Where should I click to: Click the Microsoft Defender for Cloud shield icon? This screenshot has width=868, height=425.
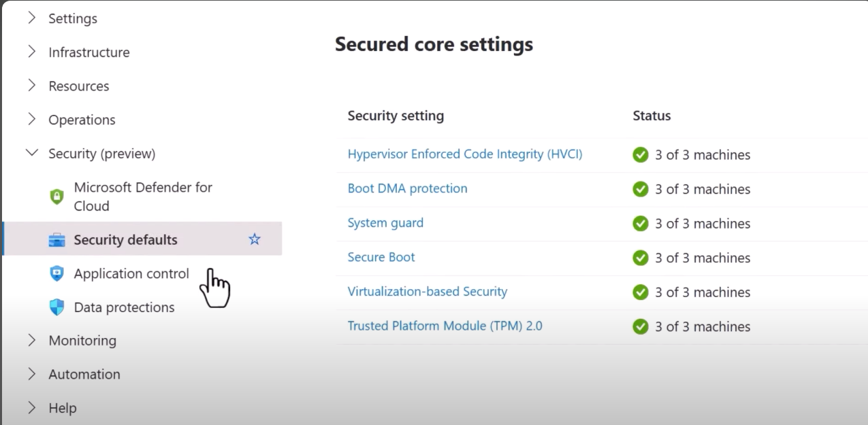(x=57, y=197)
